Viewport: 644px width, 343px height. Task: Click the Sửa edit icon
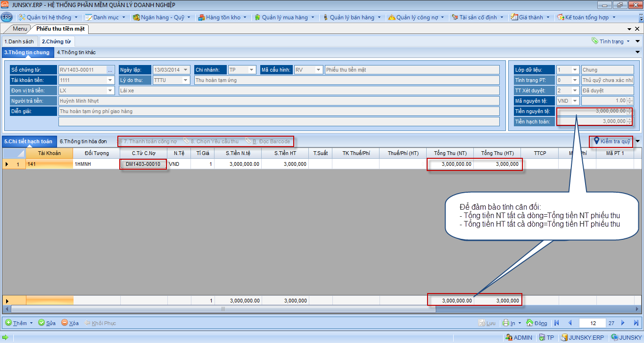(41, 323)
